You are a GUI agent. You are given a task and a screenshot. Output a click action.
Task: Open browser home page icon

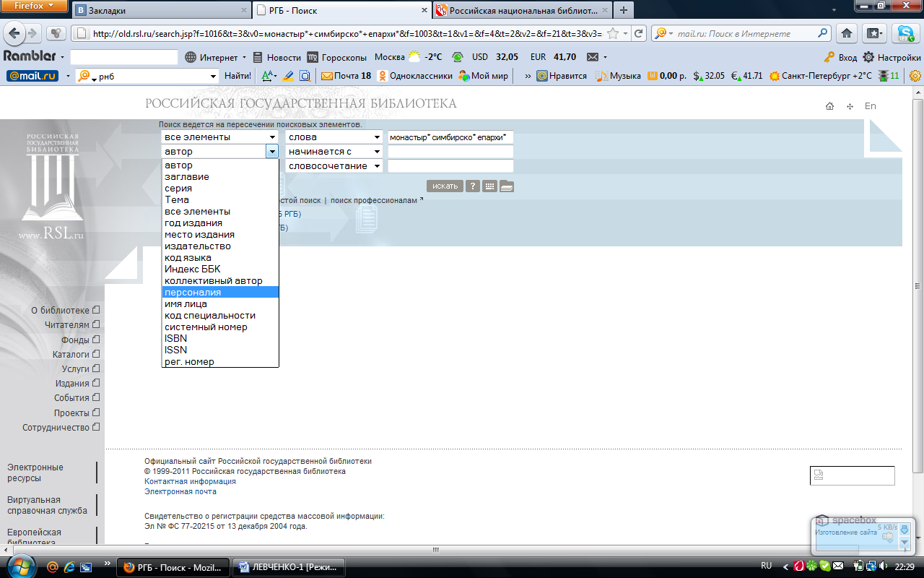tap(847, 33)
